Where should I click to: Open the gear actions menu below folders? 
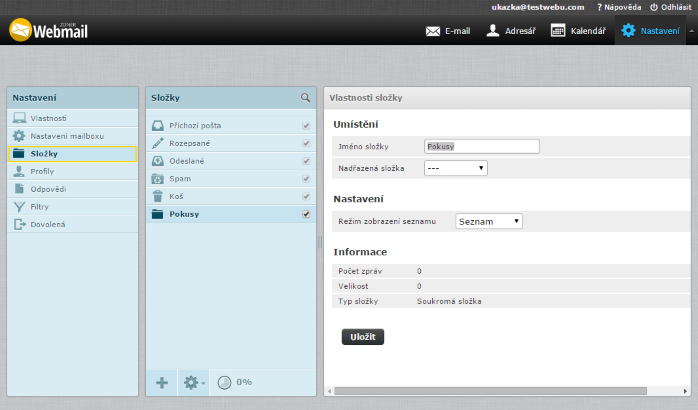click(x=193, y=382)
